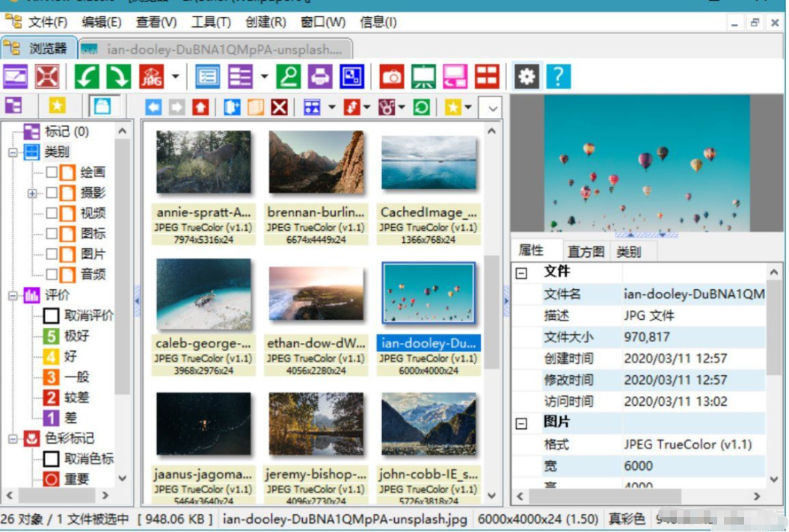Click the red X delete icon
This screenshot has width=789, height=532.
point(279,108)
